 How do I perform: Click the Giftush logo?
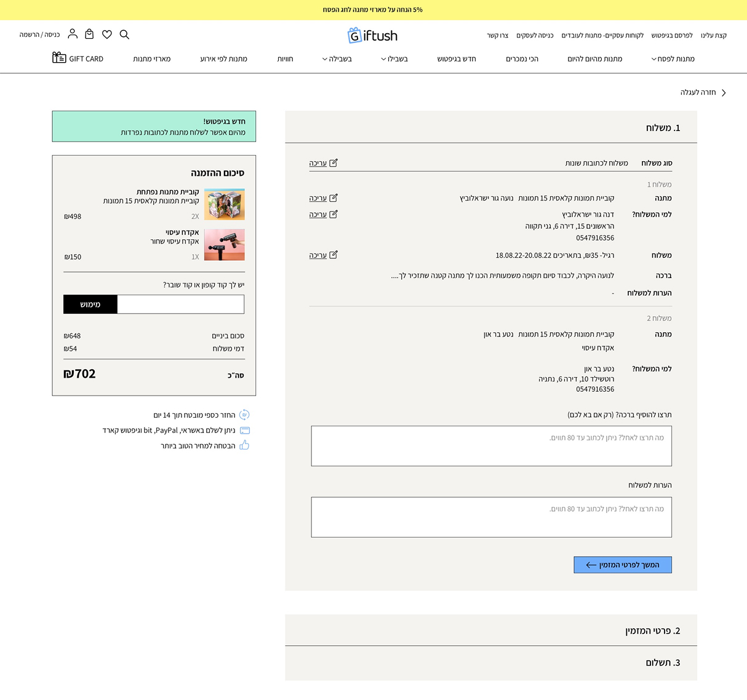(x=373, y=36)
